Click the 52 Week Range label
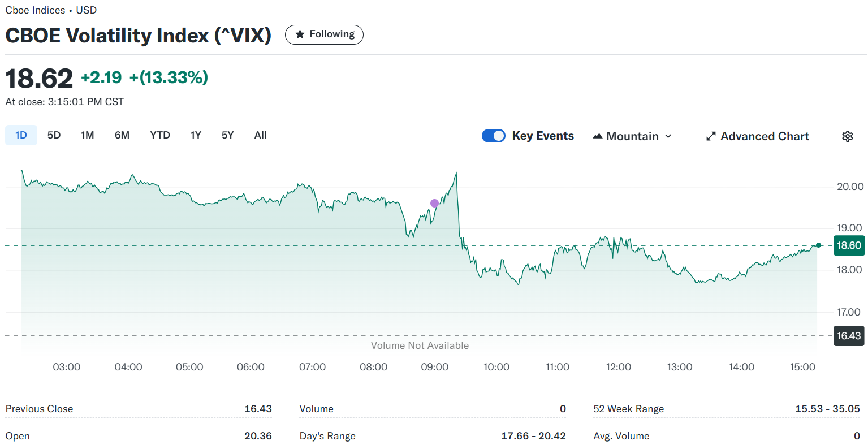This screenshot has height=445, width=868. [629, 409]
